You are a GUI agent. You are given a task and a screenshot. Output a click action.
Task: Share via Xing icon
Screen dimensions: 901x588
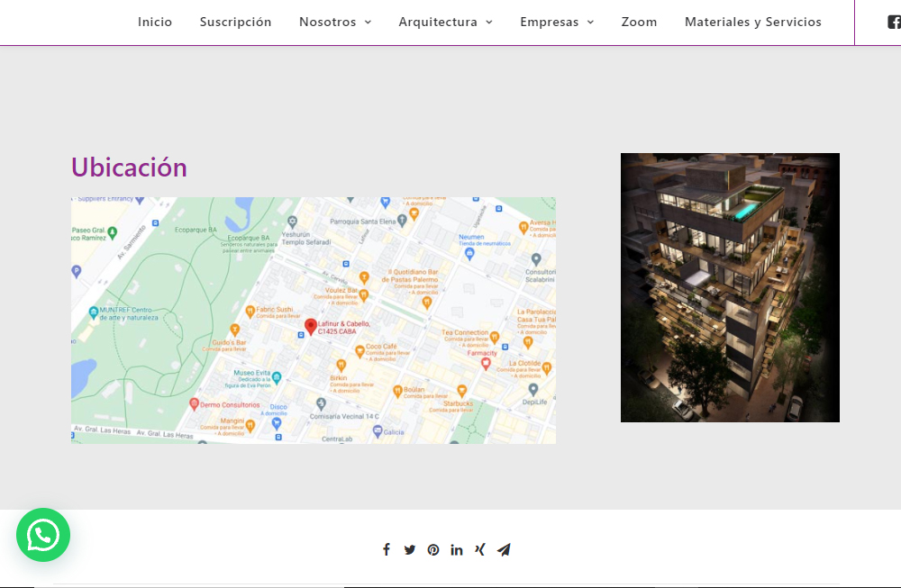pos(480,549)
